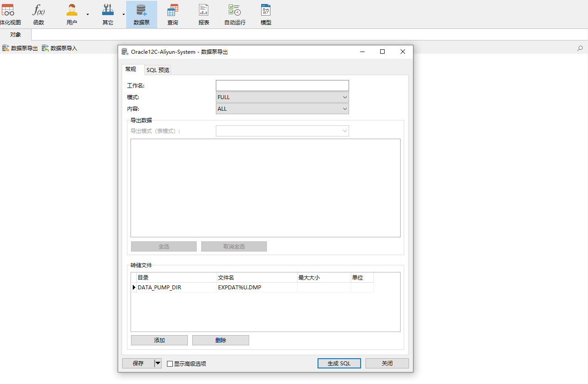
Task: Expand the Others (其它) dropdown arrow
Action: coord(123,14)
